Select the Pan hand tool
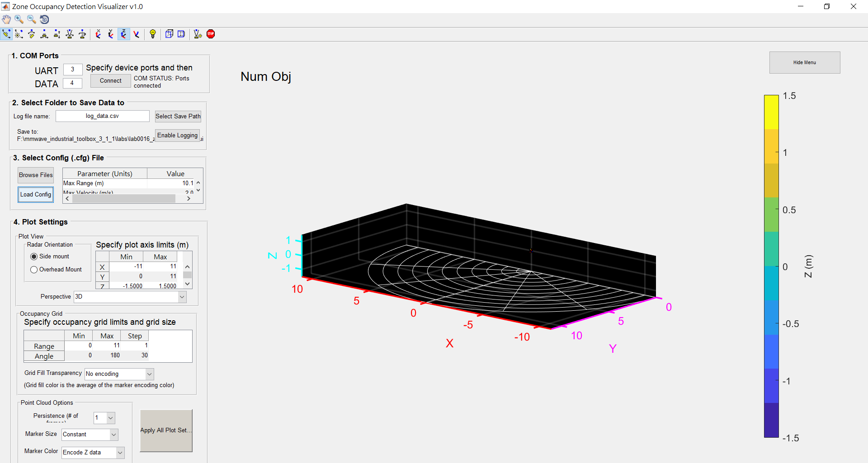Screen dimensions: 868x463 pyautogui.click(x=6, y=19)
